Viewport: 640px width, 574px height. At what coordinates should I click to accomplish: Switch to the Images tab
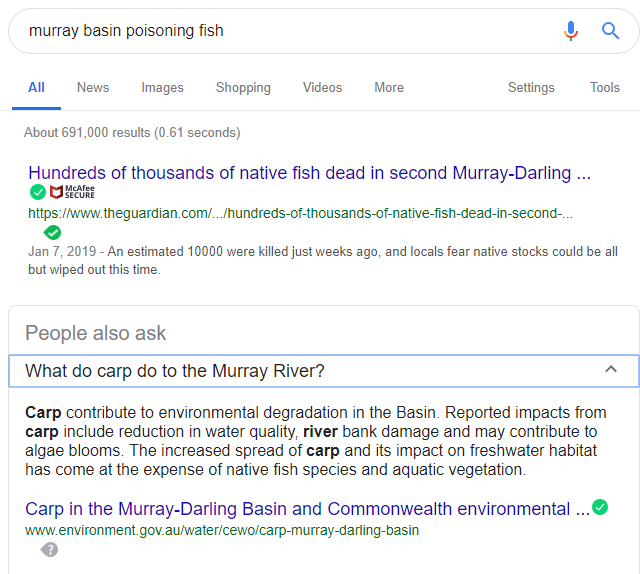tap(162, 88)
